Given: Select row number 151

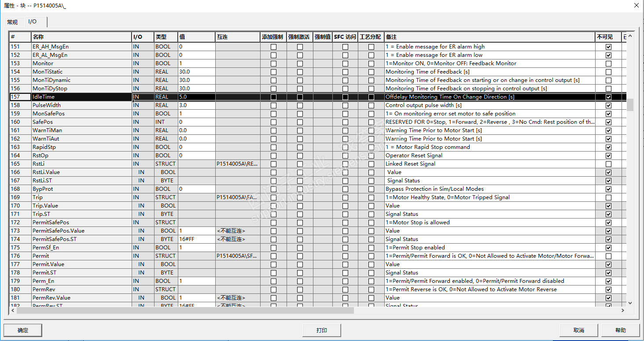Looking at the screenshot, I should (x=20, y=47).
